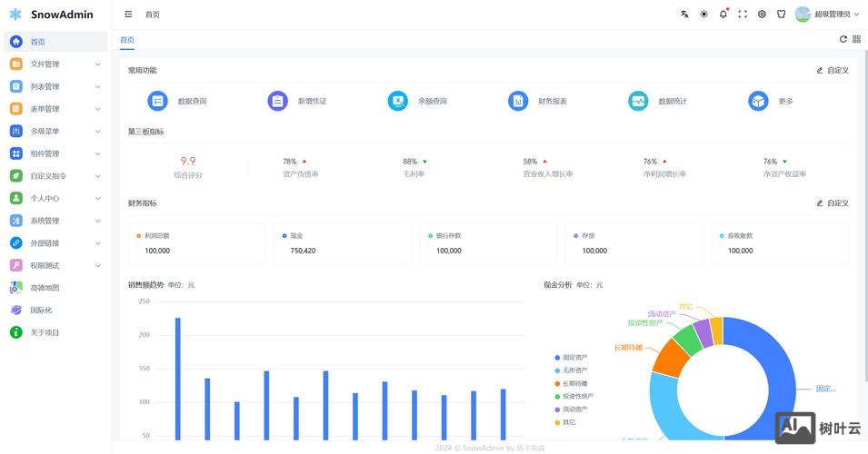This screenshot has height=454, width=868.
Task: Click the 多级菜单 sliders icon
Action: pos(16,131)
